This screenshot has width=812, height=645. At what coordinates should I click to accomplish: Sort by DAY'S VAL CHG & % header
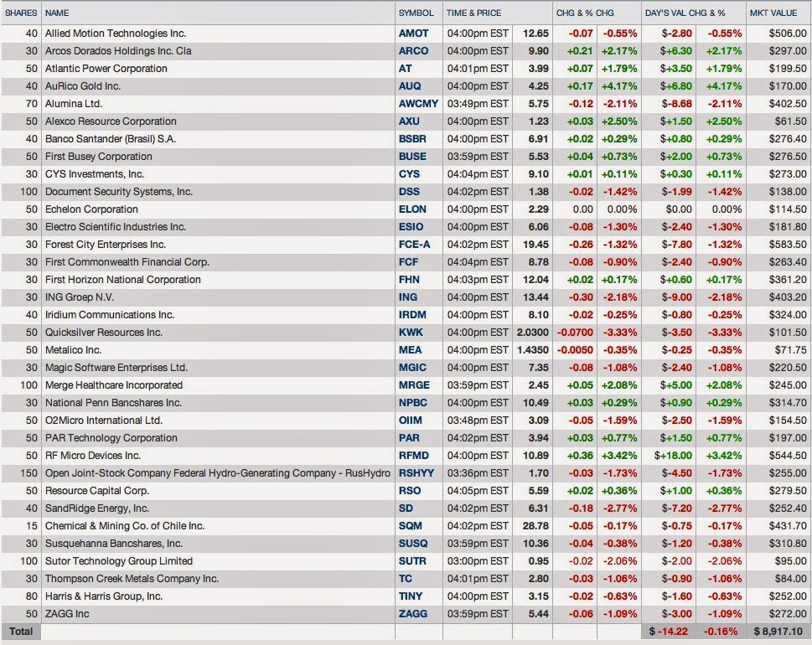coord(685,13)
